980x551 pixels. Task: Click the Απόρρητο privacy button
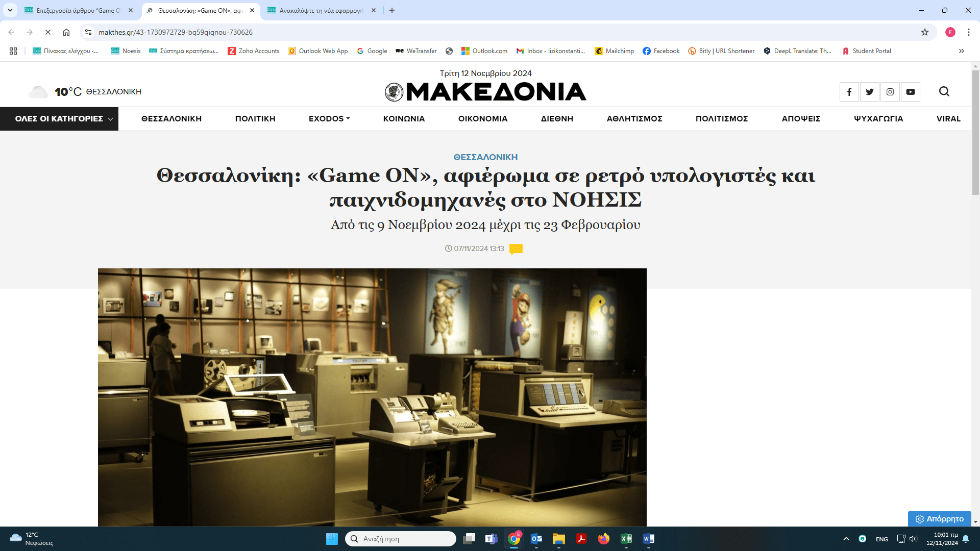tap(940, 519)
